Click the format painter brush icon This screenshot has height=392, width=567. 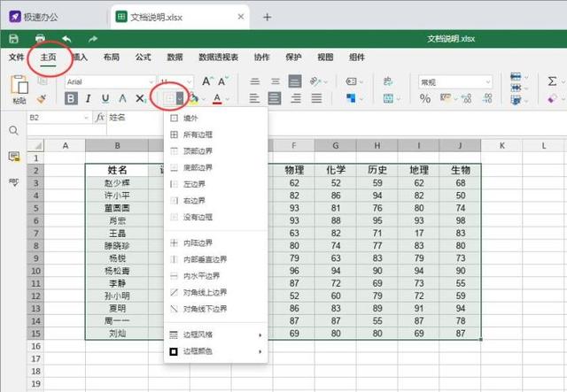[42, 98]
